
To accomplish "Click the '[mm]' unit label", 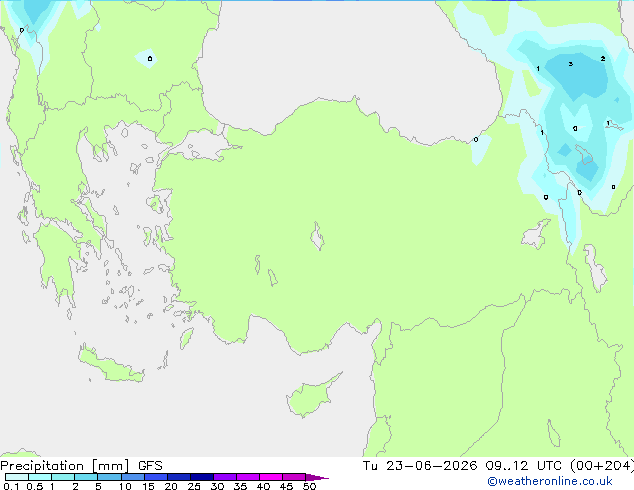I will (110, 466).
